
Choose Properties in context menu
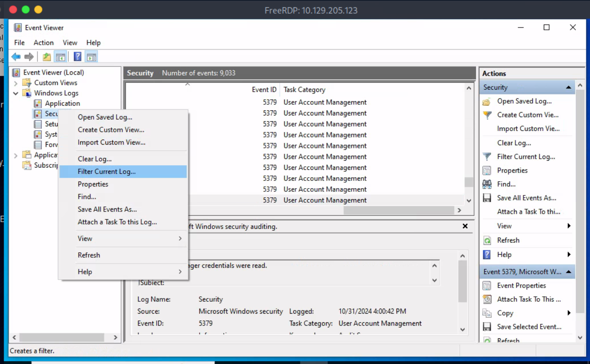123,184
